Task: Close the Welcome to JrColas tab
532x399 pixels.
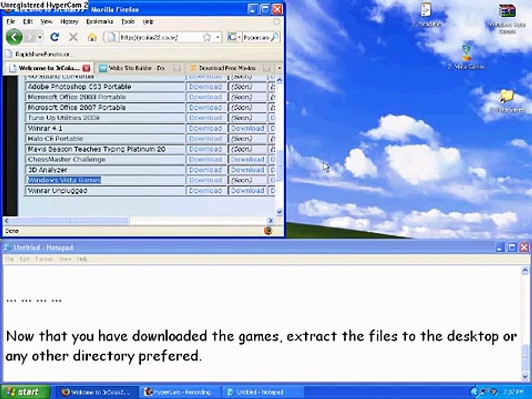Action: [x=86, y=68]
